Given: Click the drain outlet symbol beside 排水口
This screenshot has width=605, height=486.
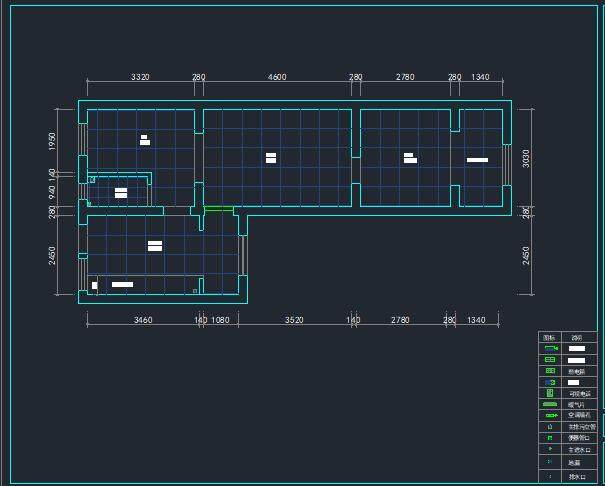Looking at the screenshot, I should pos(550,476).
